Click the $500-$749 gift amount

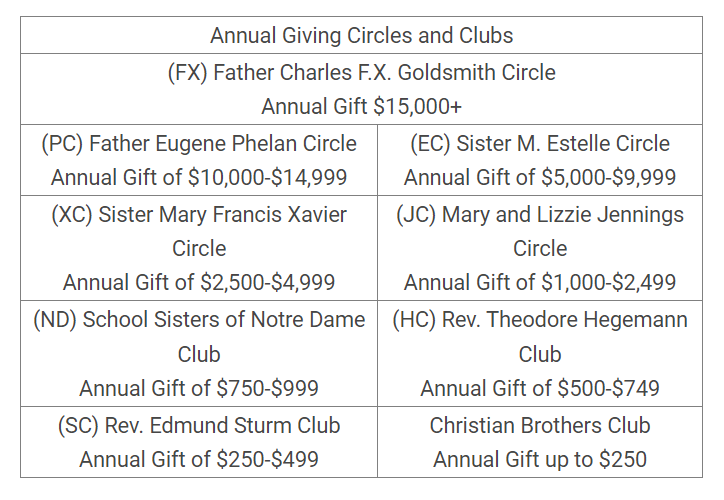coord(609,388)
